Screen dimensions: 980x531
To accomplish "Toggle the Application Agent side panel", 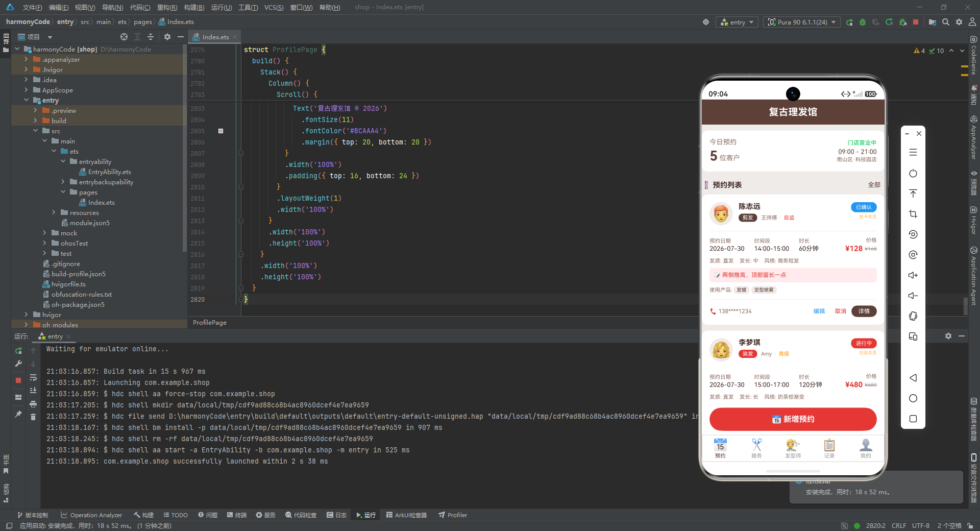I will pyautogui.click(x=974, y=276).
